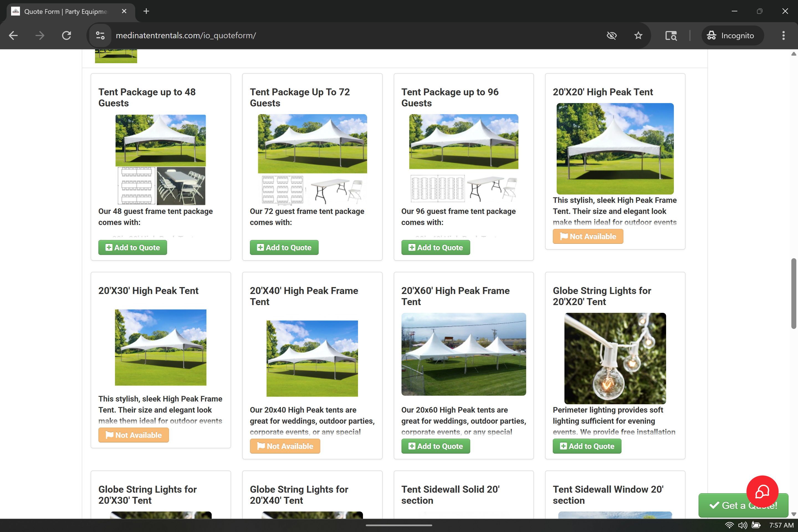Add 20'X60' High Peak Frame Tent to quote
798x532 pixels.
tap(436, 446)
